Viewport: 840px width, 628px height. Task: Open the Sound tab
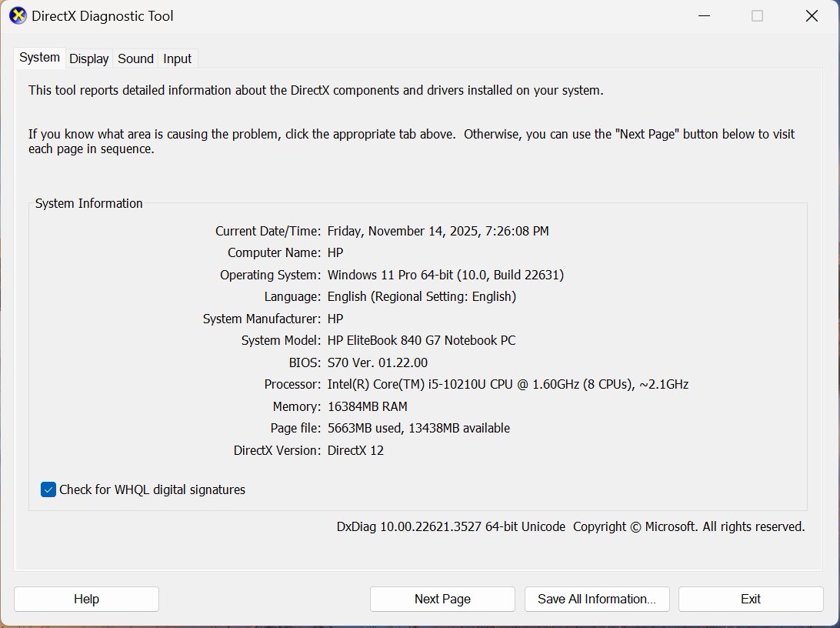(135, 58)
